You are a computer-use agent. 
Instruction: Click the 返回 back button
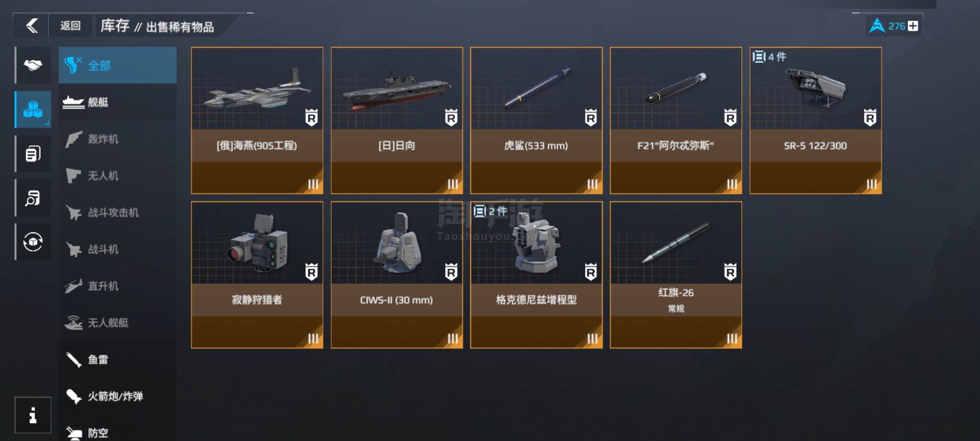(70, 26)
